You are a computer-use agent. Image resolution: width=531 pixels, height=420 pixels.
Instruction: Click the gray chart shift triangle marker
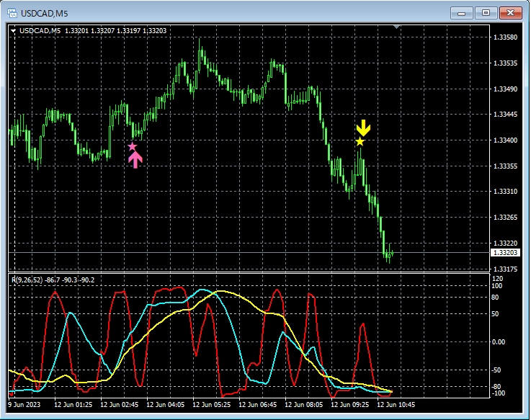pyautogui.click(x=396, y=27)
